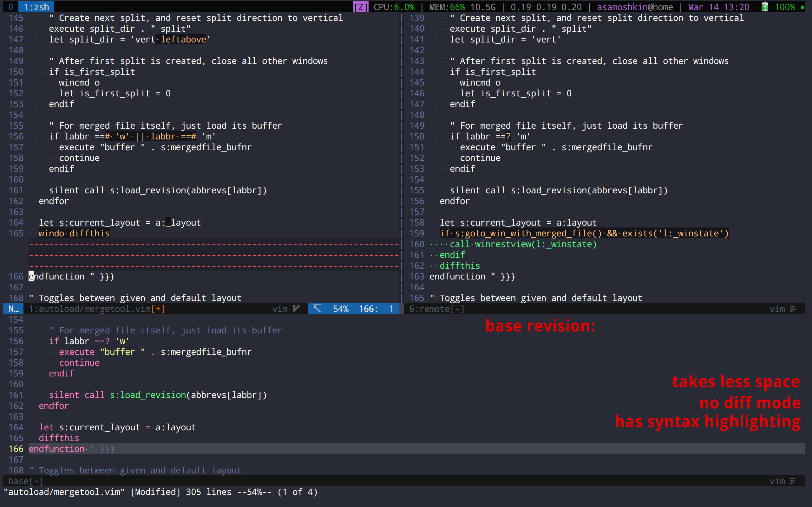Click the lines icon in remote statusline

pyautogui.click(x=793, y=309)
